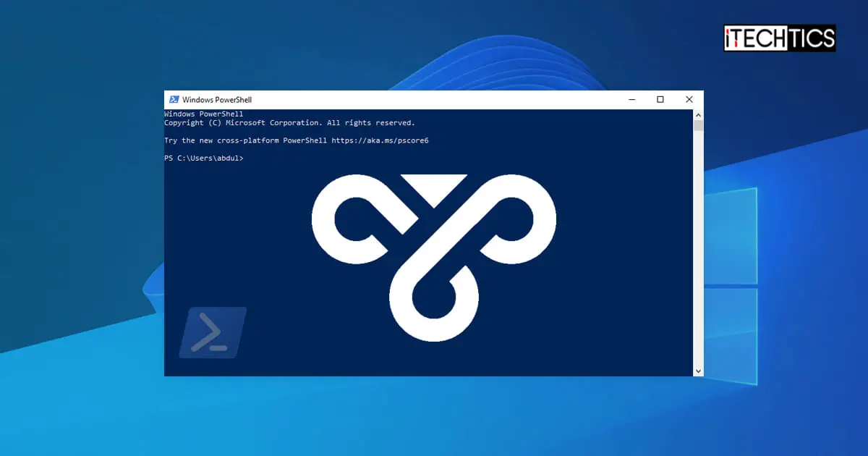Click the scrollbar up arrow in PowerShell
The image size is (868, 456).
[698, 115]
